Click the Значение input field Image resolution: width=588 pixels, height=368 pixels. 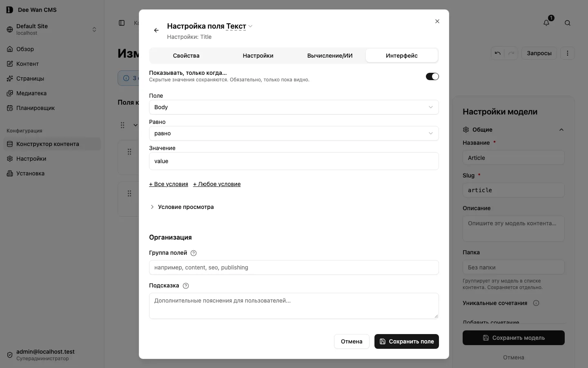point(294,161)
